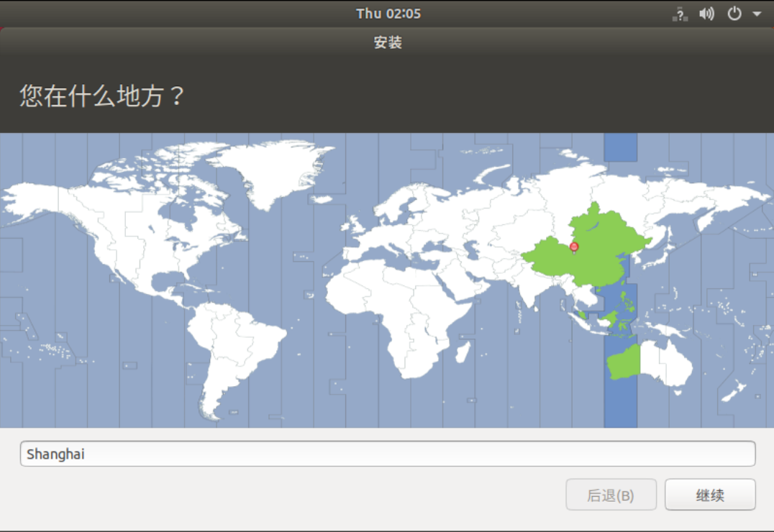Click the 您在什么地方? heading

(x=101, y=96)
